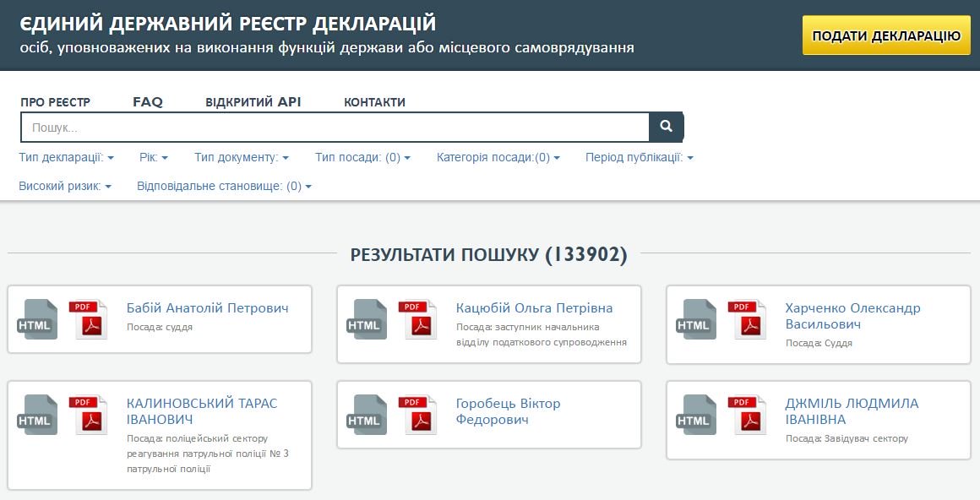
Task: Open declaration of Горобець Віктор Федорович
Action: point(508,411)
